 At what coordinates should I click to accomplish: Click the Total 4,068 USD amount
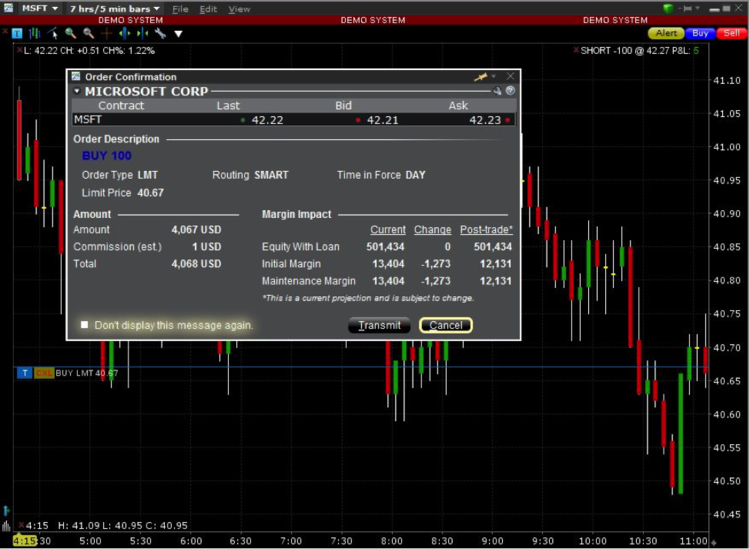196,264
